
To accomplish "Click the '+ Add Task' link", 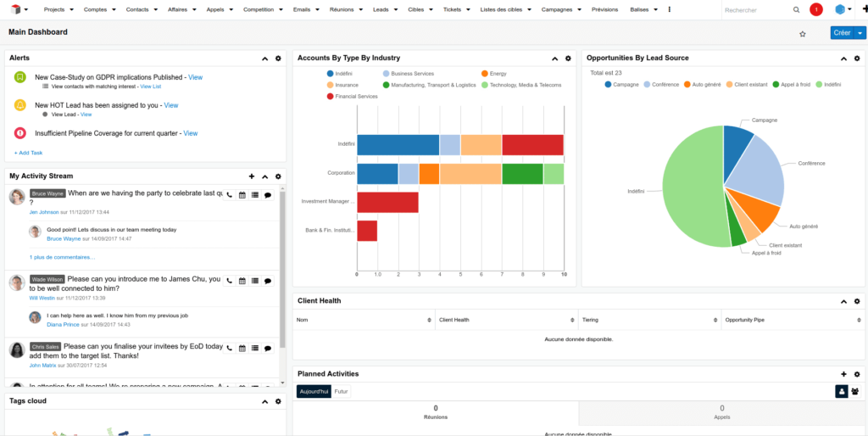I will (x=28, y=153).
